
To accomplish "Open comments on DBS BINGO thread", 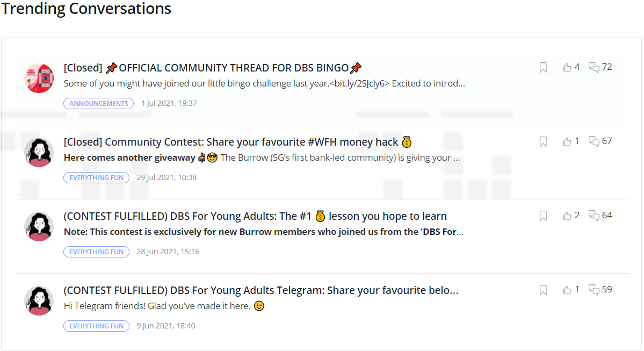I will (595, 67).
